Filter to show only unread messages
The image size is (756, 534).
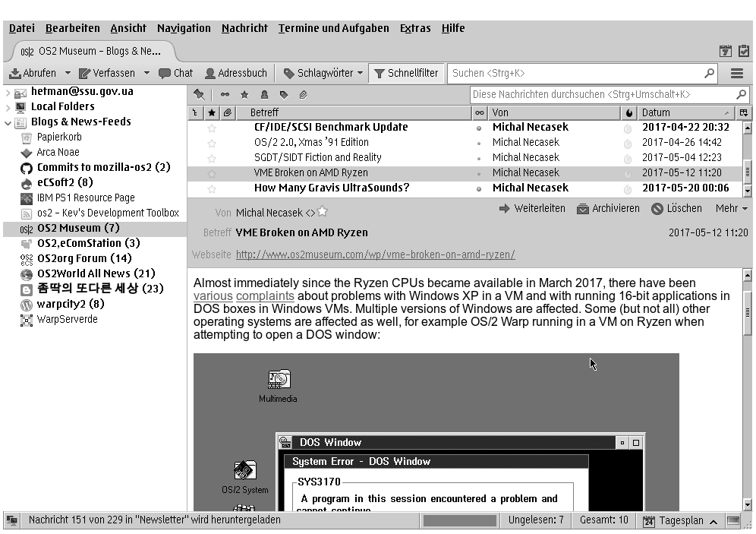click(225, 94)
